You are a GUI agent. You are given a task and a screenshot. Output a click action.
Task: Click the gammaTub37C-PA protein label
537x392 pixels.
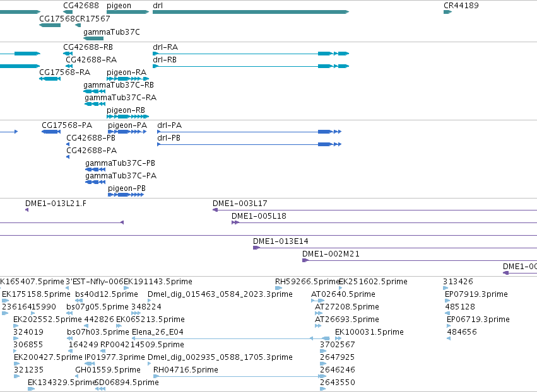[x=121, y=176]
